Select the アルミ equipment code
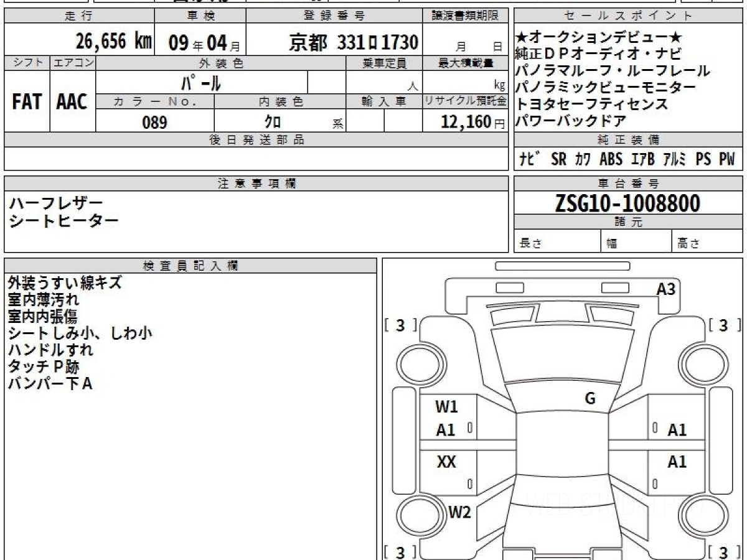 tap(675, 159)
